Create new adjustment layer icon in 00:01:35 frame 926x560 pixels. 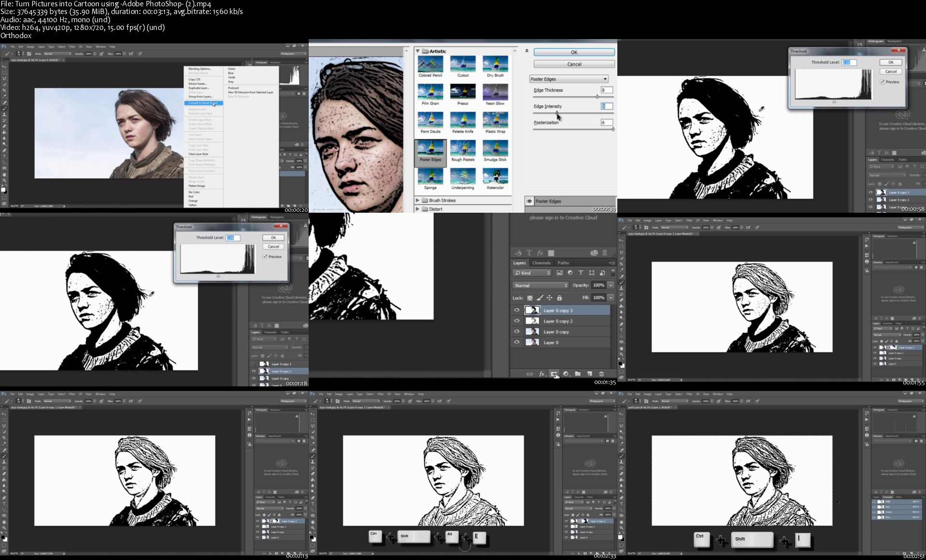(566, 374)
